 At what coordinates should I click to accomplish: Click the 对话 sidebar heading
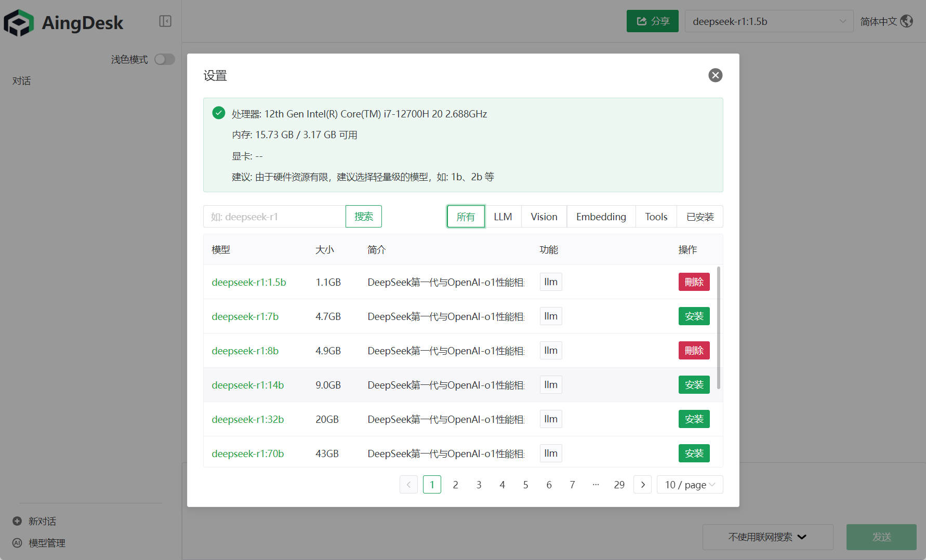[22, 81]
